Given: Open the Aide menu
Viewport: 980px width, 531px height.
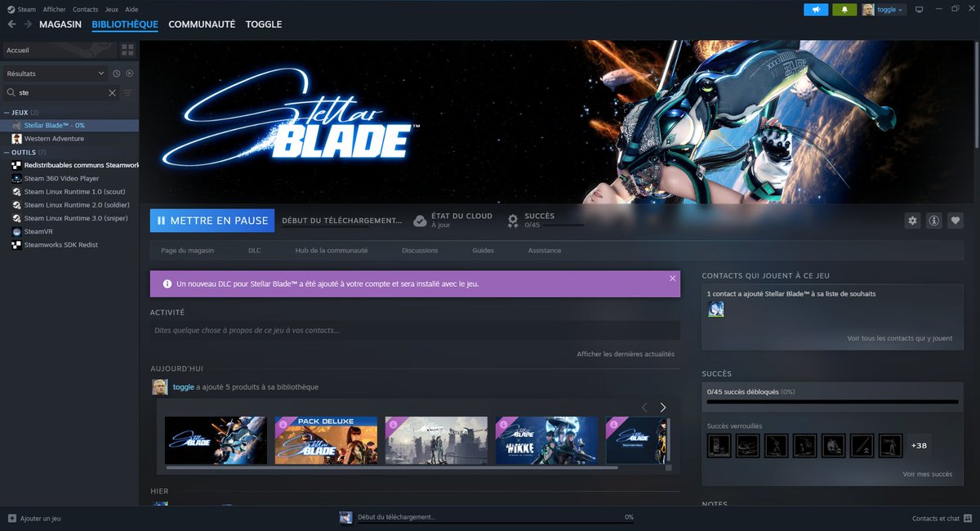Looking at the screenshot, I should (x=131, y=9).
